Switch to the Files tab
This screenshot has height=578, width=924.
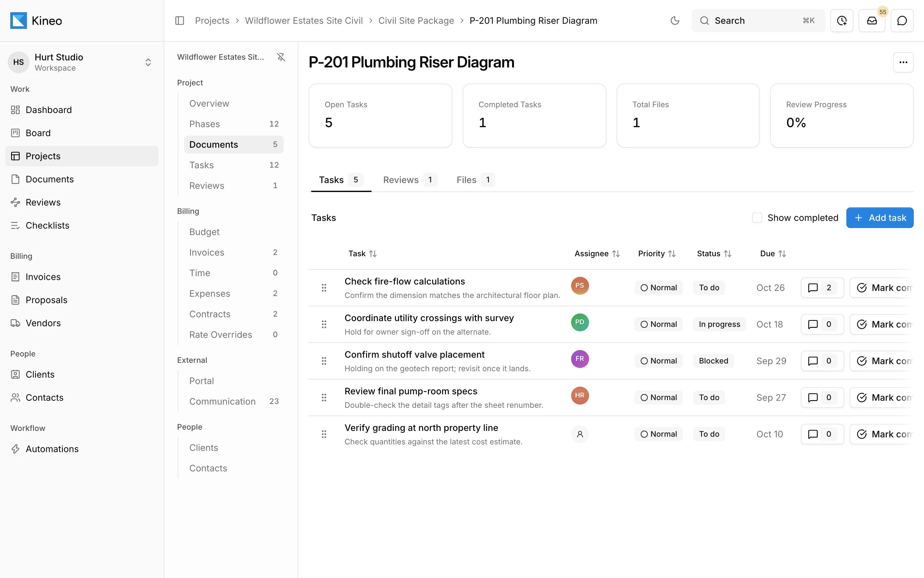475,180
